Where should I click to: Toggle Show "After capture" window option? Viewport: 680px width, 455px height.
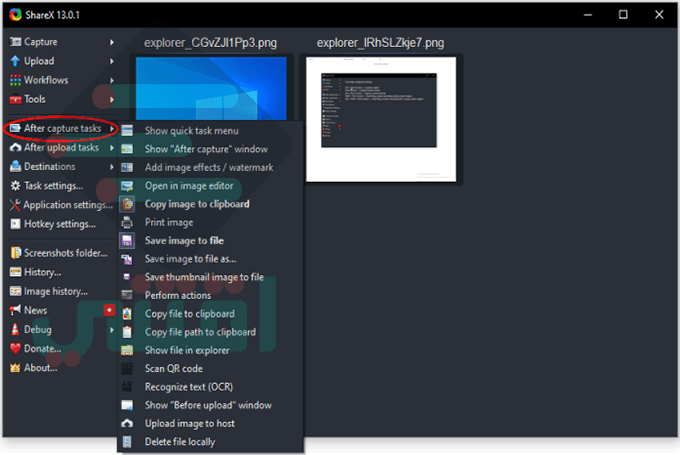210,149
